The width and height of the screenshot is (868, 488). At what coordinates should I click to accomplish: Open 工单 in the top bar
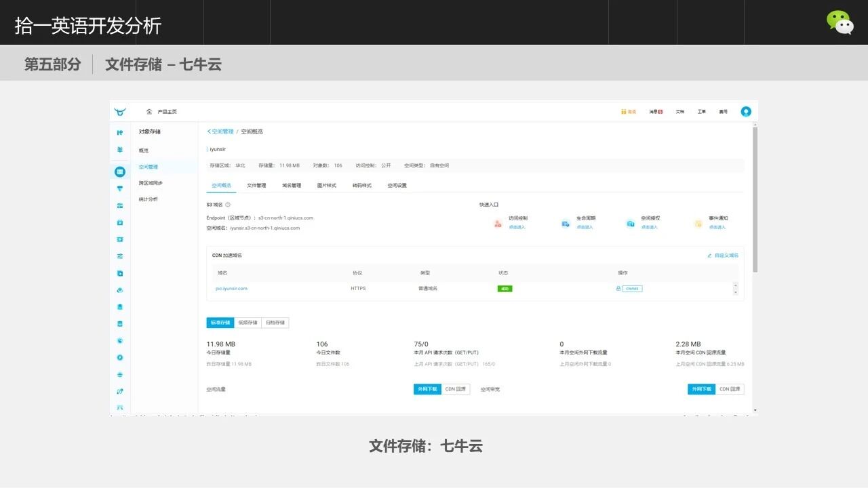pyautogui.click(x=702, y=112)
